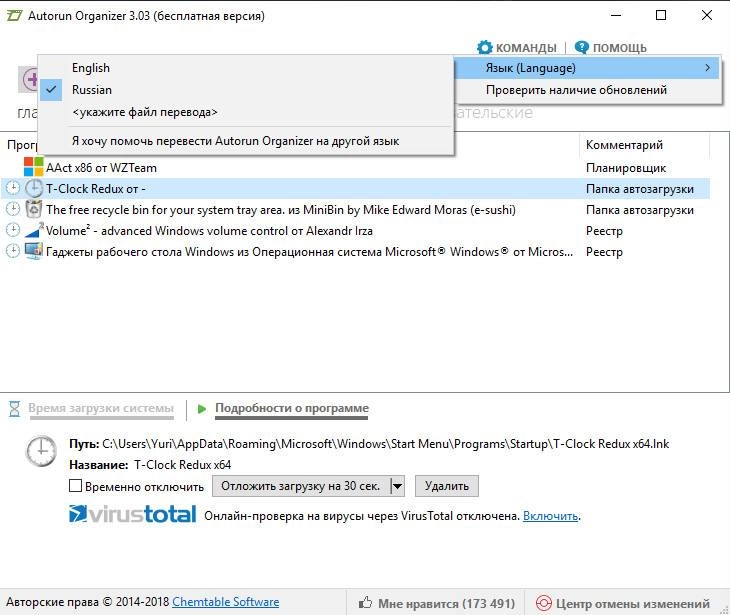Click delay clock icon beside MiniBin row

click(13, 209)
